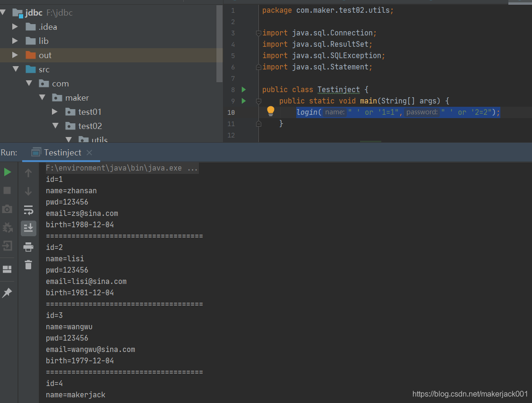Click console line id=4
The image size is (532, 403).
(54, 384)
